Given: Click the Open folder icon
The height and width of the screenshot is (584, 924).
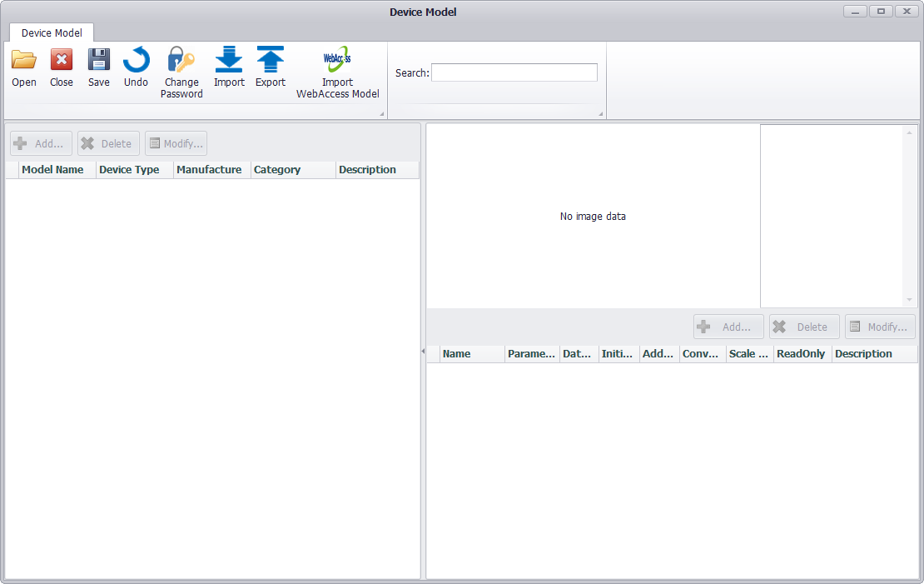Looking at the screenshot, I should (x=24, y=61).
